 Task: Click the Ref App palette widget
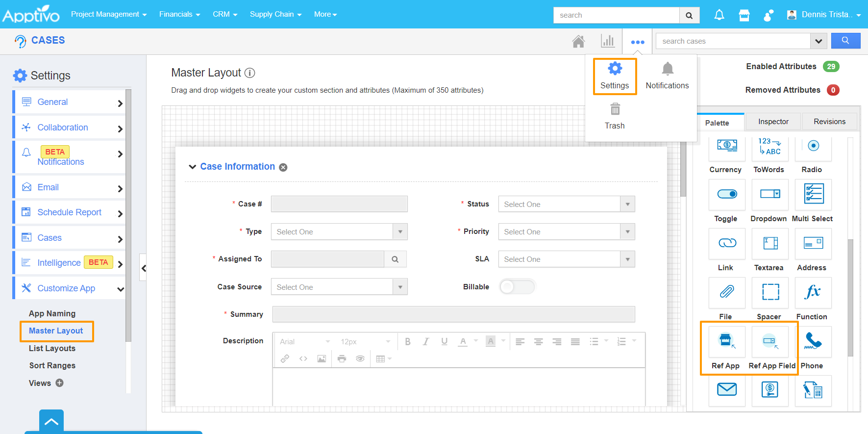[x=726, y=341]
